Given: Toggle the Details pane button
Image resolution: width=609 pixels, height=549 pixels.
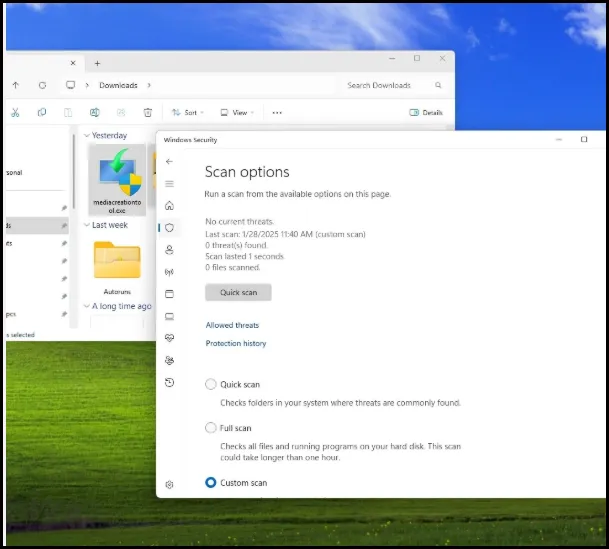Looking at the screenshot, I should pyautogui.click(x=426, y=113).
